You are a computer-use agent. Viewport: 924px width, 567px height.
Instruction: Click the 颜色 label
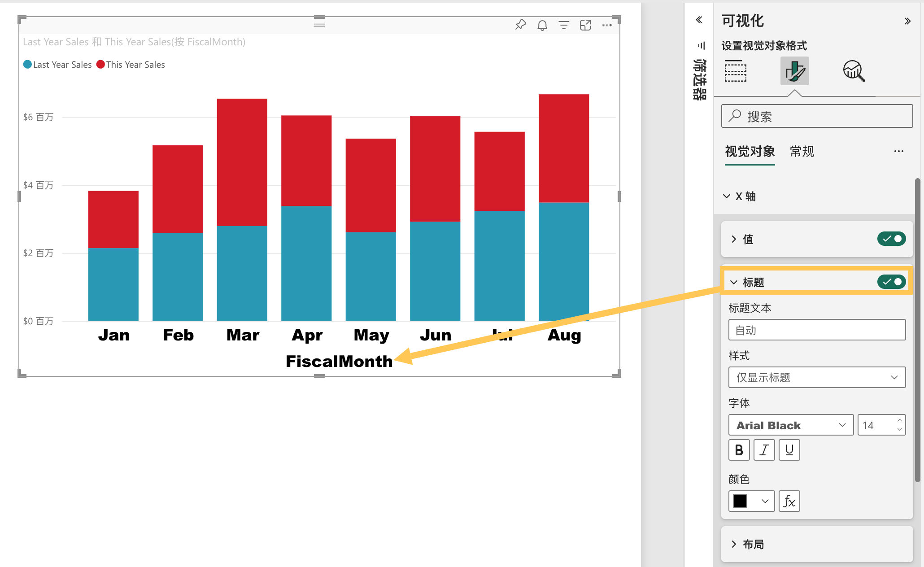[739, 479]
